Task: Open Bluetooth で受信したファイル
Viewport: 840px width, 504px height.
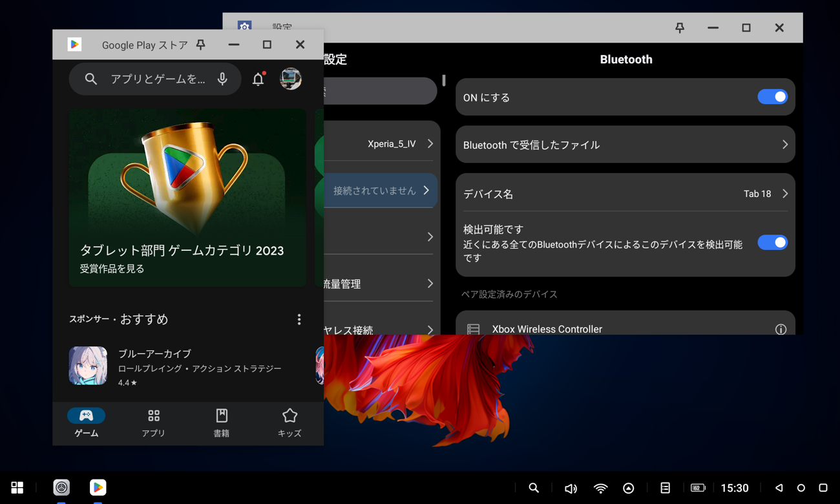Action: coord(625,145)
